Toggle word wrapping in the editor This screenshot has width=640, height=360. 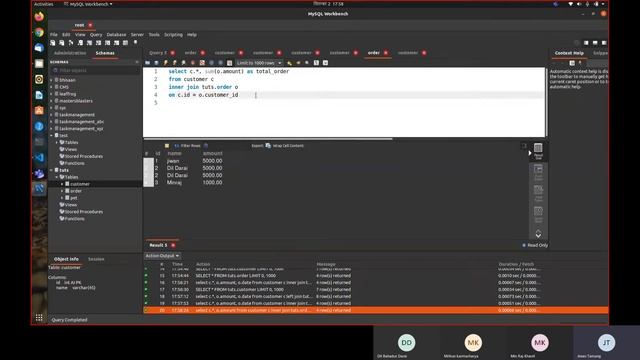(325, 63)
